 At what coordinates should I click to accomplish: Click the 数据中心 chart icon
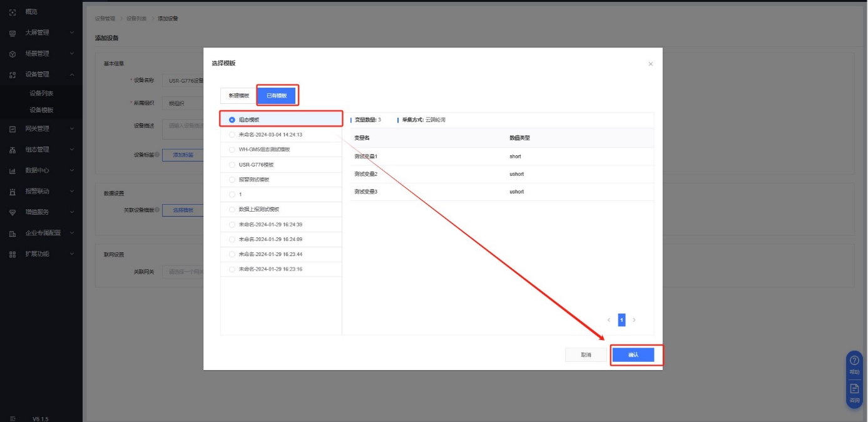tap(13, 170)
